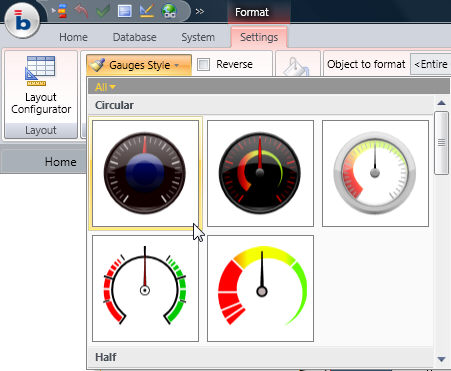Open the Object to format combo box

(430, 64)
